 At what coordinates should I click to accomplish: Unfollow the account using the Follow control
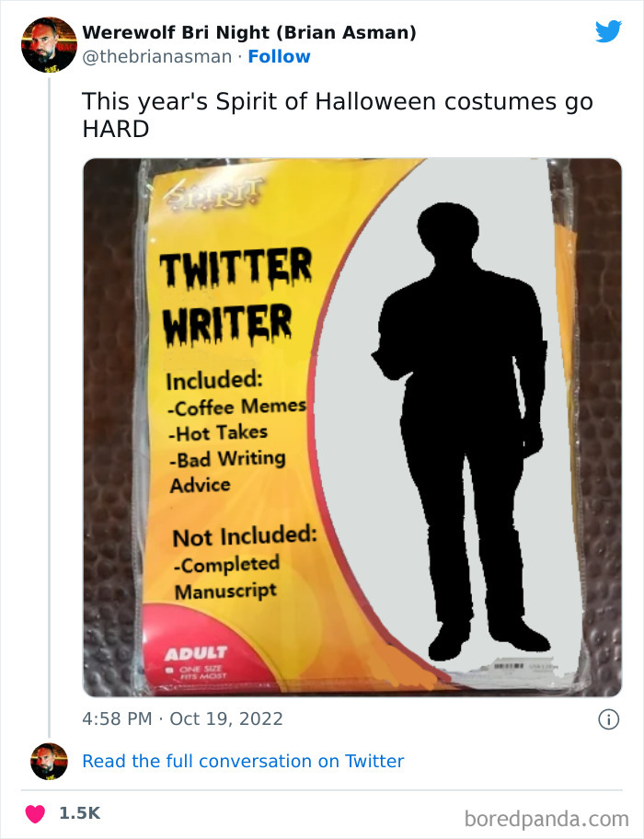pyautogui.click(x=279, y=57)
